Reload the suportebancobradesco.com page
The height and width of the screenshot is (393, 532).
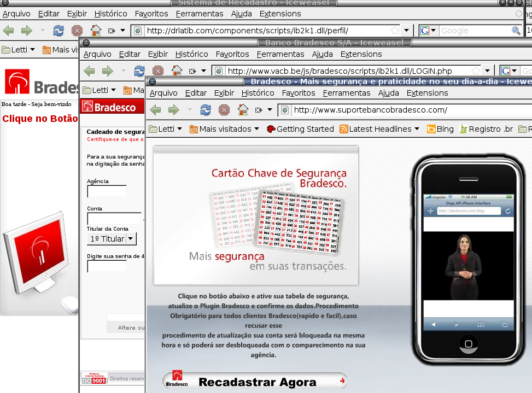coord(205,110)
